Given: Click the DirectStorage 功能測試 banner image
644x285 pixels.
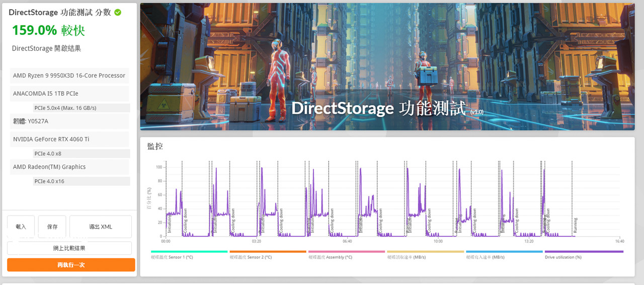Looking at the screenshot, I should coord(387,66).
